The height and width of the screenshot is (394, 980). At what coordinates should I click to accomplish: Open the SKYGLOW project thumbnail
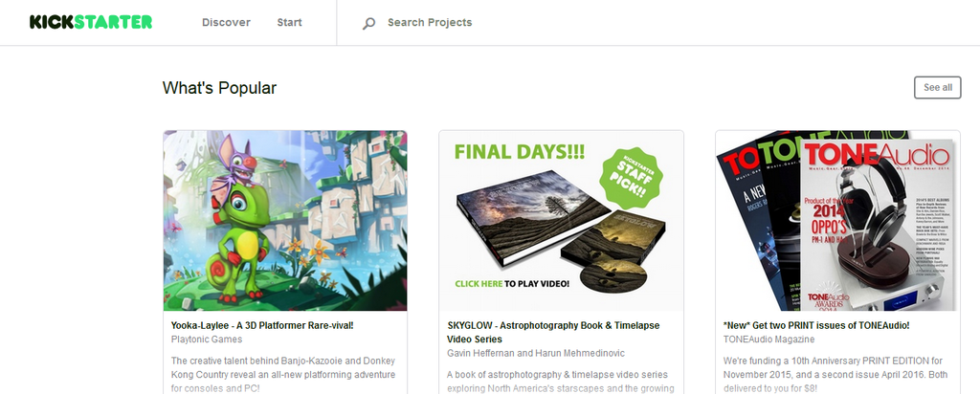point(561,220)
